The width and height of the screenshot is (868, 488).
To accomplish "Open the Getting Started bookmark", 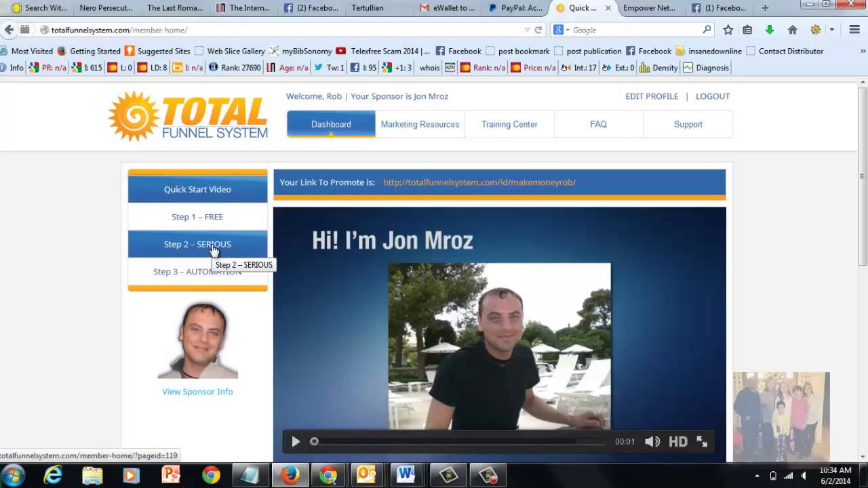I will click(x=89, y=51).
